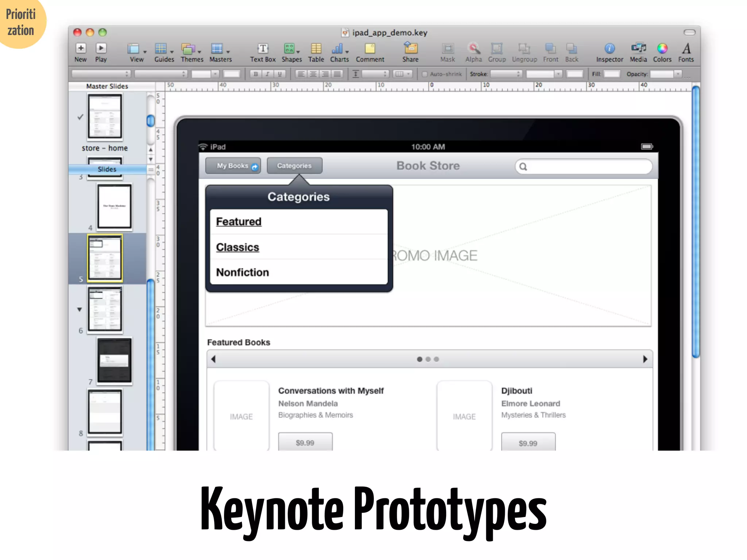Choose Nonfiction in Categories popover
This screenshot has width=747, height=560.
(299, 272)
